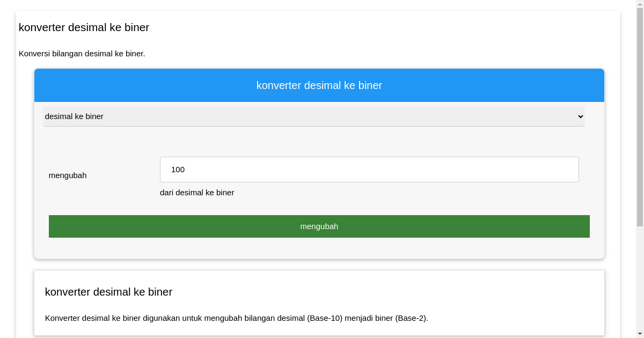Click the lower "konverter desimal ke biner" heading
This screenshot has width=644, height=338.
[109, 292]
